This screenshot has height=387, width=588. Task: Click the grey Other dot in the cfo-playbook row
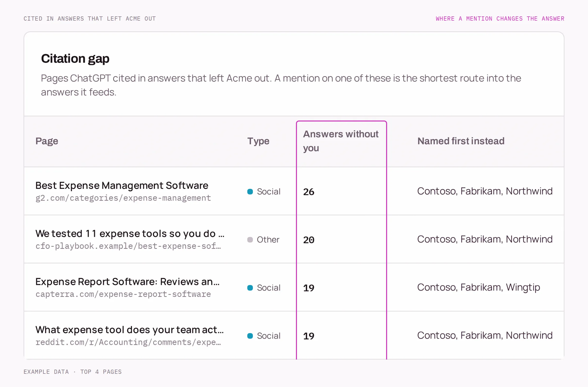[250, 240]
